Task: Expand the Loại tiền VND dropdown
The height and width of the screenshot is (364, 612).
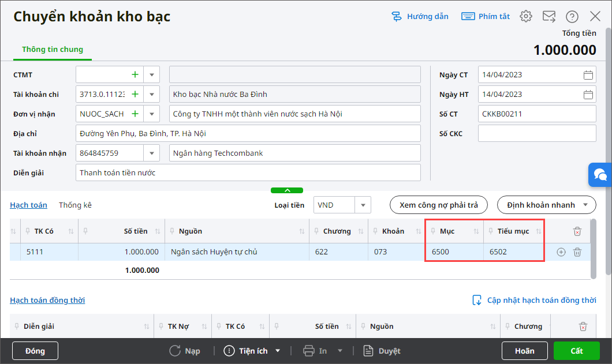Action: click(x=363, y=205)
